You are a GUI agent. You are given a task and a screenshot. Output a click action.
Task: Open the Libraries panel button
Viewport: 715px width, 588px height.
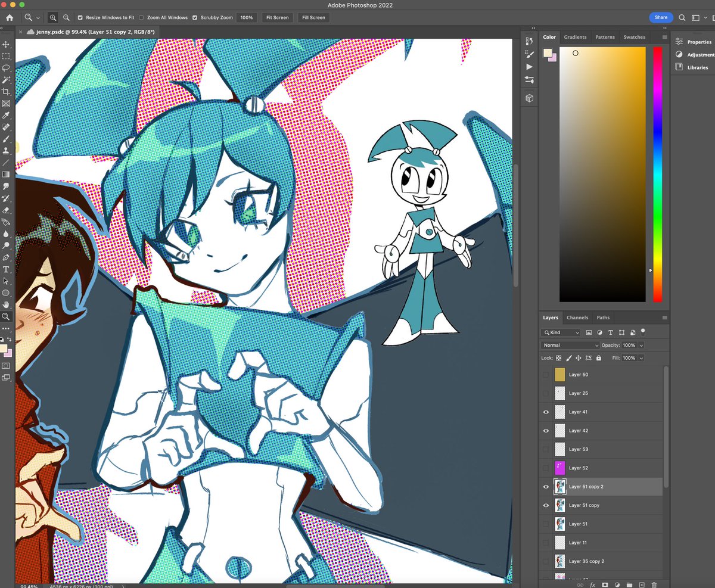pyautogui.click(x=692, y=67)
